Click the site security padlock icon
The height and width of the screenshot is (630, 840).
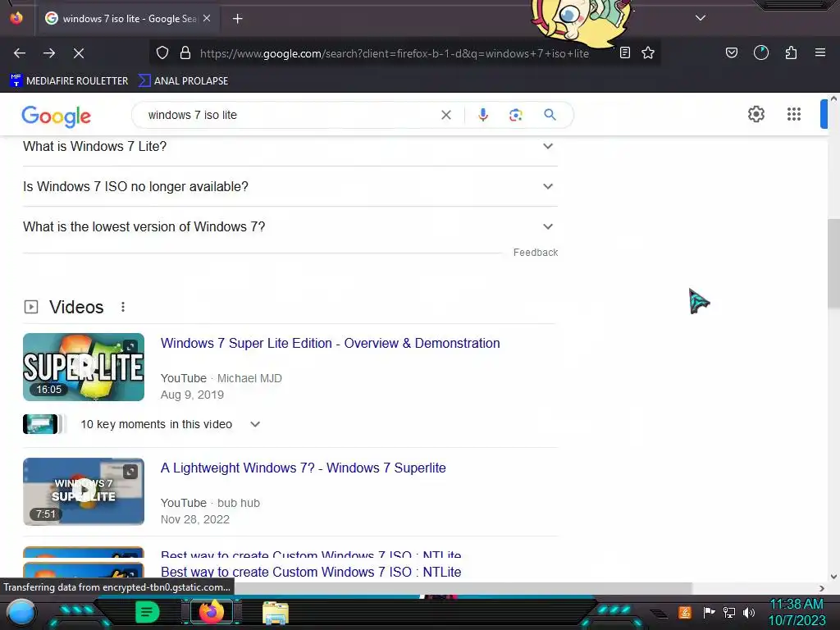[x=185, y=53]
